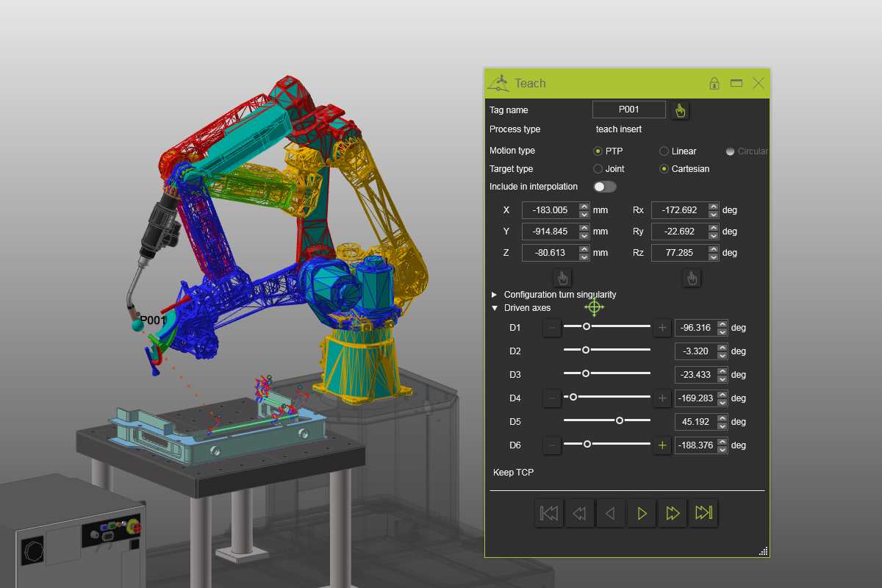Image resolution: width=882 pixels, height=588 pixels.
Task: Click the fast forward playback button
Action: (x=673, y=513)
